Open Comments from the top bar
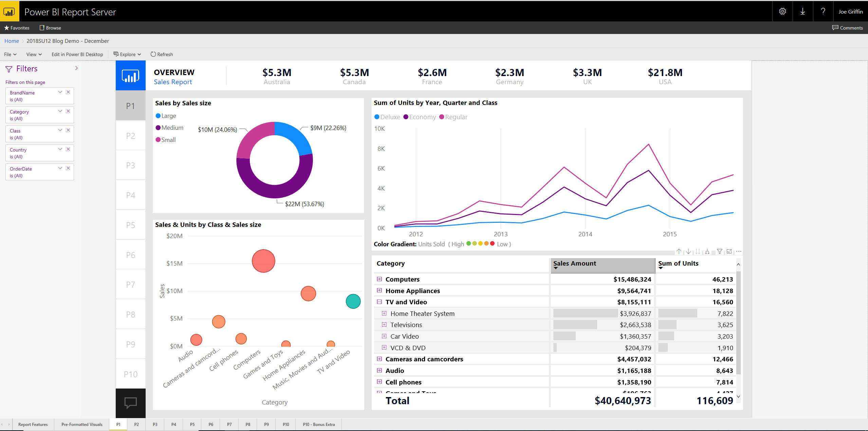This screenshot has height=431, width=868. [847, 28]
